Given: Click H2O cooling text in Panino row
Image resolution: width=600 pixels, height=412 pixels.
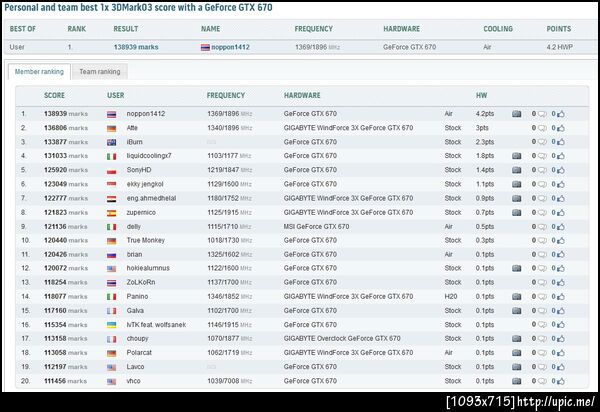Looking at the screenshot, I should [x=451, y=296].
